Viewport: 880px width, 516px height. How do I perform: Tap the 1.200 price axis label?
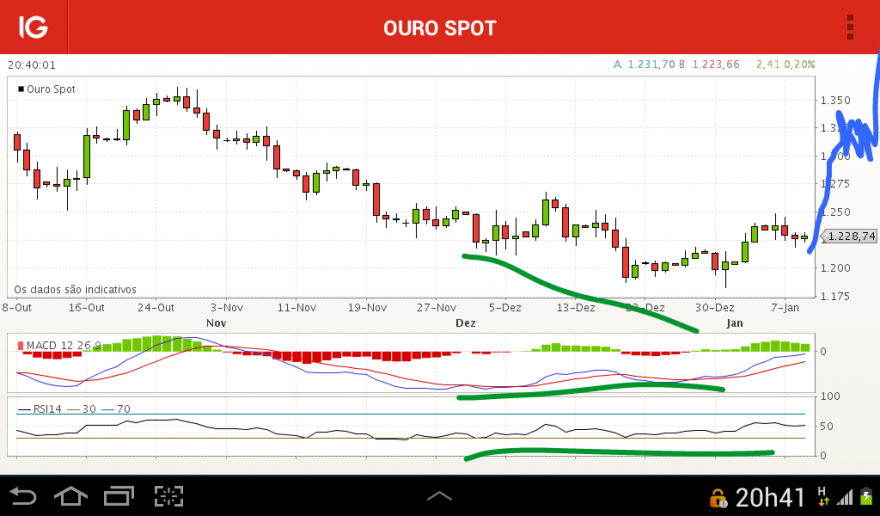click(835, 268)
